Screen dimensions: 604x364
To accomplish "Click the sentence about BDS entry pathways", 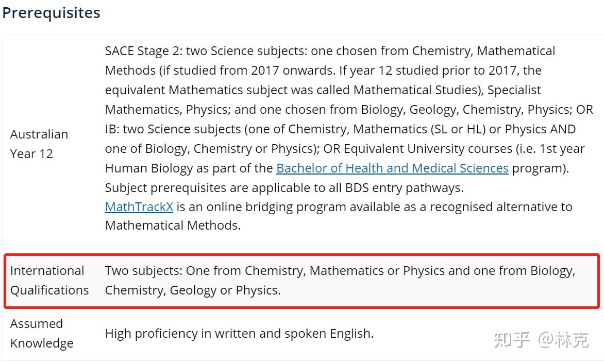I will pos(284,188).
